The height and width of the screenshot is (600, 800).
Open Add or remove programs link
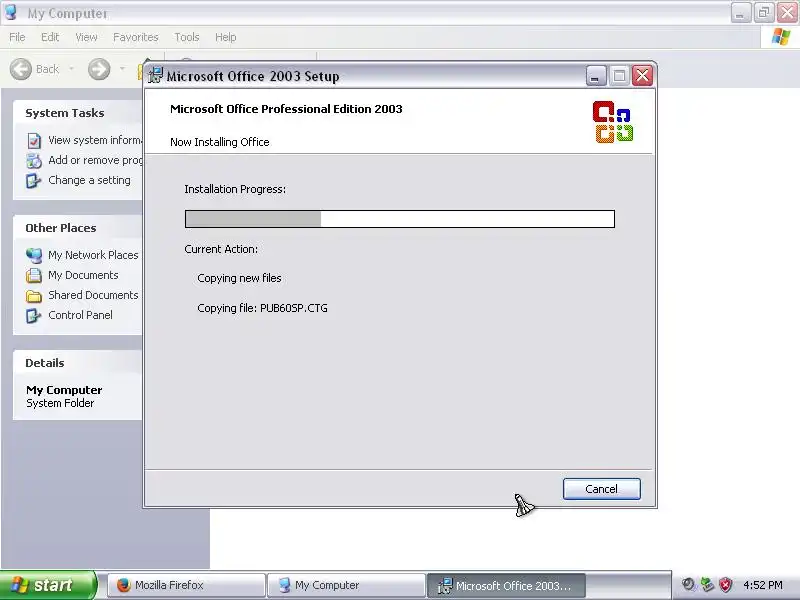tap(95, 160)
